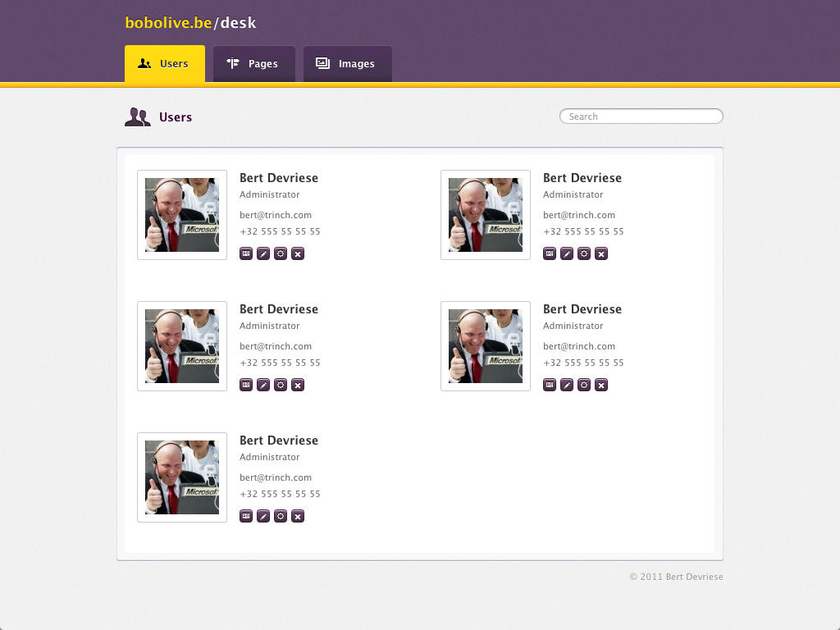The width and height of the screenshot is (840, 630).
Task: Click bert@trinch.com in the bottom-left card
Action: (276, 477)
